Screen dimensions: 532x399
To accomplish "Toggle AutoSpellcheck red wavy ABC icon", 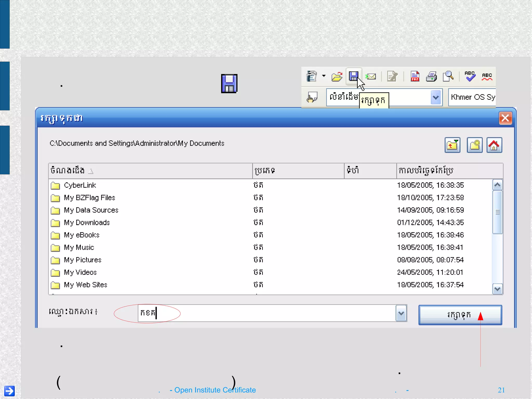I will point(487,76).
